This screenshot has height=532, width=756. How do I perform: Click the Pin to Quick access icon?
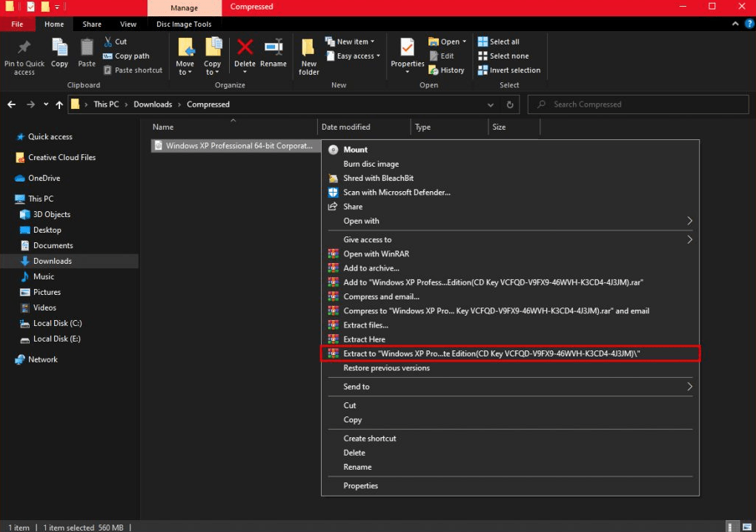click(24, 49)
